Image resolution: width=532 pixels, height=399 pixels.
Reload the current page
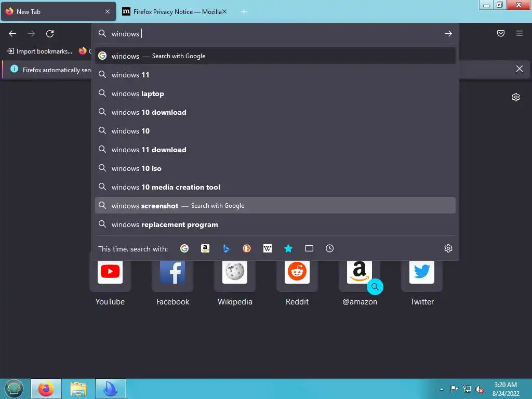[x=50, y=34]
